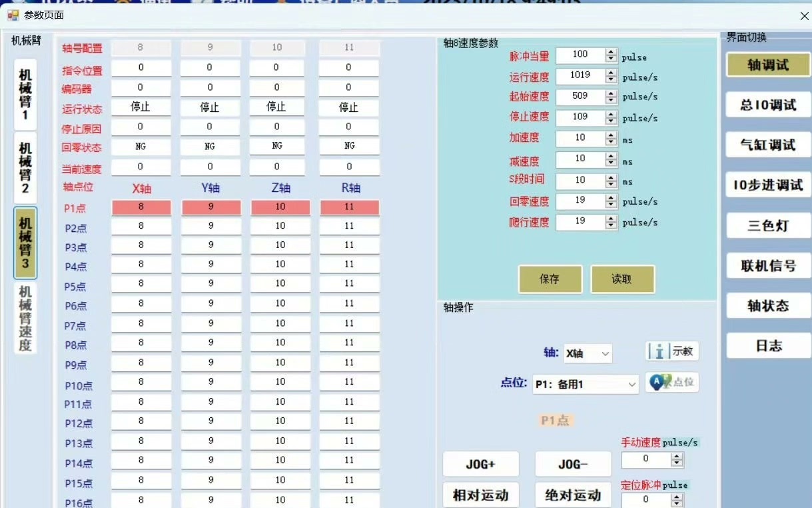Click the R轴 column header
Viewport: 812px width, 508px height.
click(350, 189)
